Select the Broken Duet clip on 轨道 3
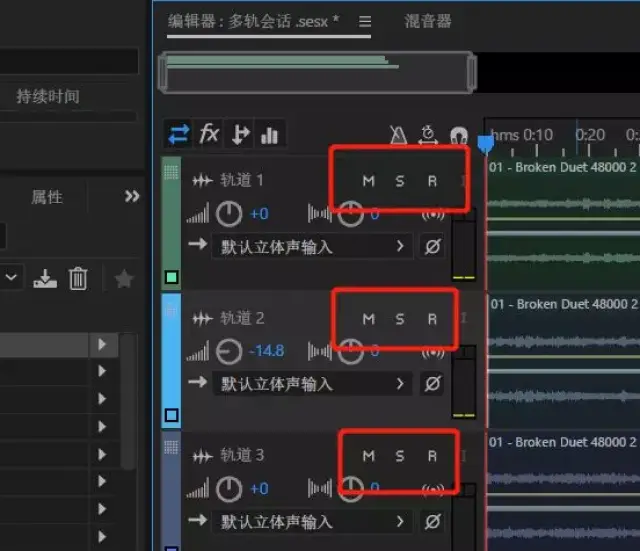The height and width of the screenshot is (551, 640). (x=563, y=492)
